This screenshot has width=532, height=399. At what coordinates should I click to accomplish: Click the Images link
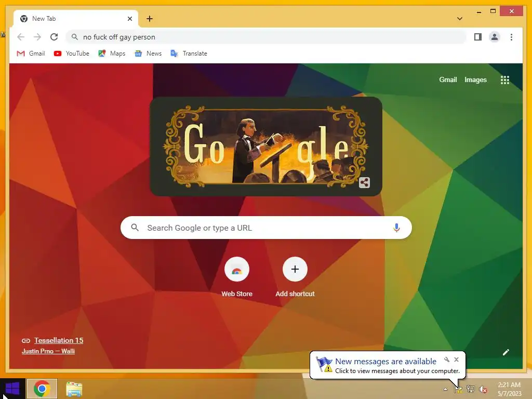point(475,79)
